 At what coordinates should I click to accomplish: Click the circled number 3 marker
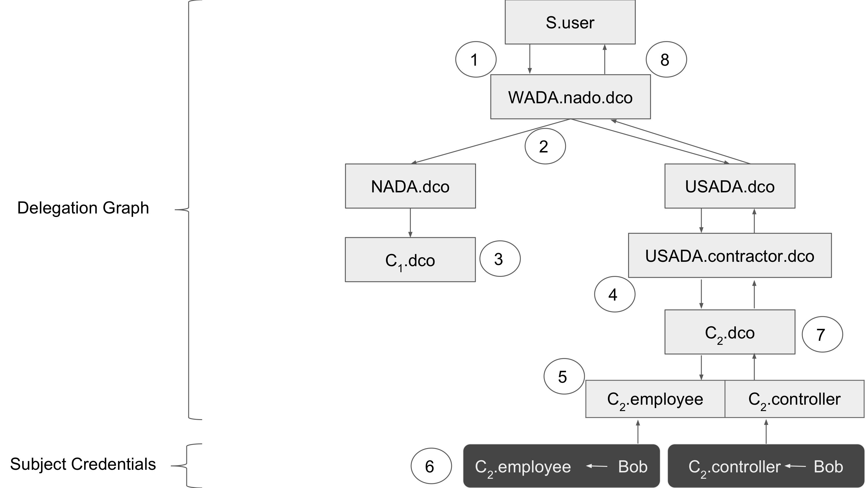point(500,259)
